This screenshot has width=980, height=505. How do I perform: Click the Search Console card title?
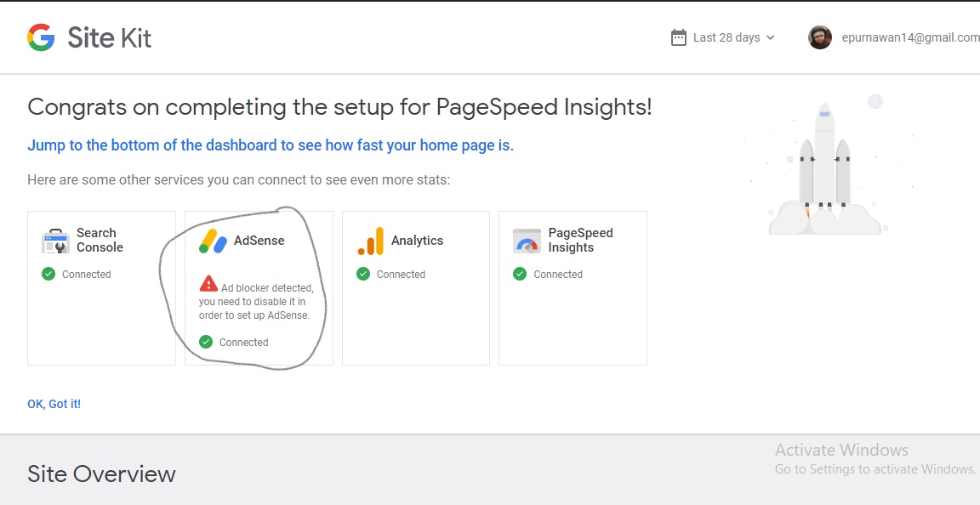100,240
